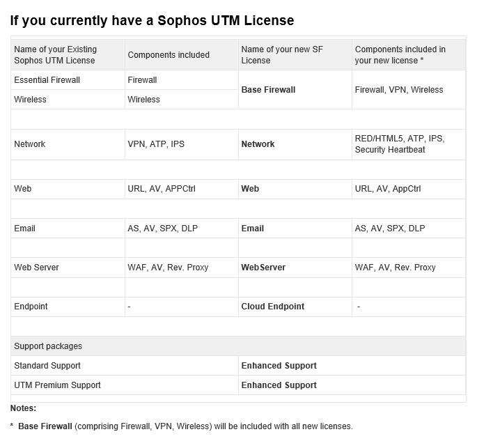Viewport: 477px width, 448px height.
Task: Select the Essential Firewall license cell
Action: 68,80
